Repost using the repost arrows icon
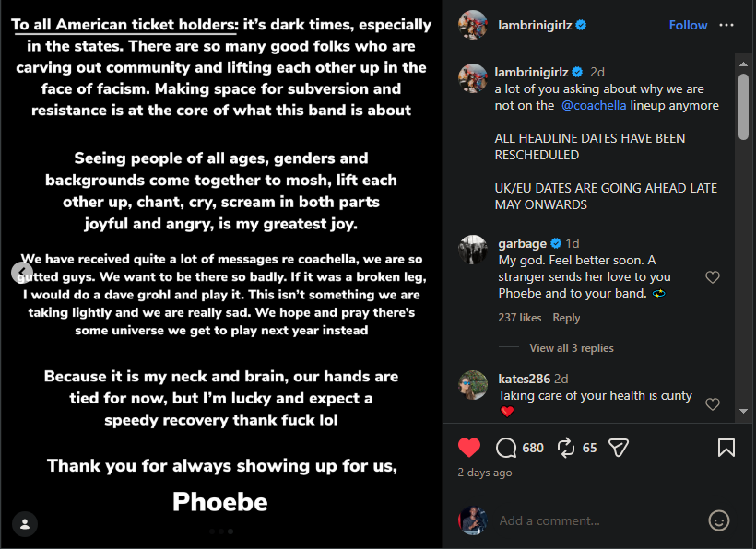Image resolution: width=756 pixels, height=549 pixels. (566, 448)
